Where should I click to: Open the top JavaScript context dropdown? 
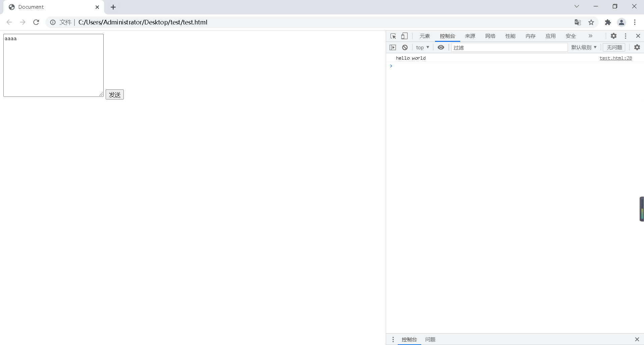coord(423,47)
